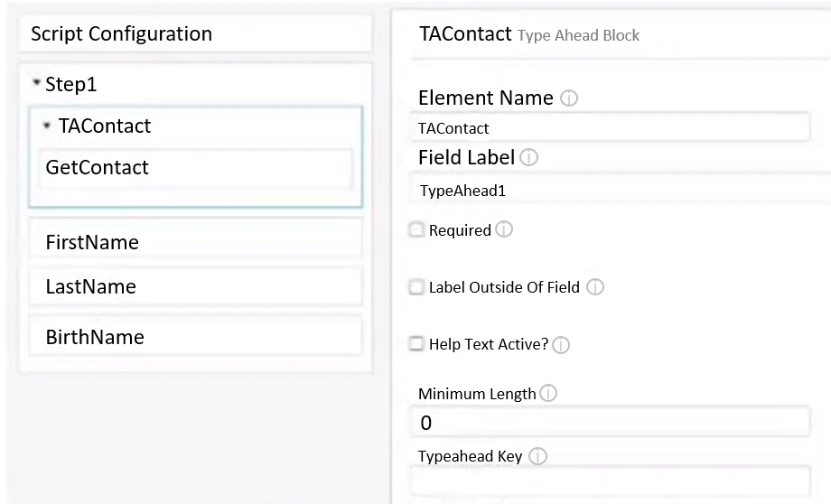Toggle Label Outside Of Field checkbox
Image resolution: width=831 pixels, height=504 pixels.
tap(416, 287)
